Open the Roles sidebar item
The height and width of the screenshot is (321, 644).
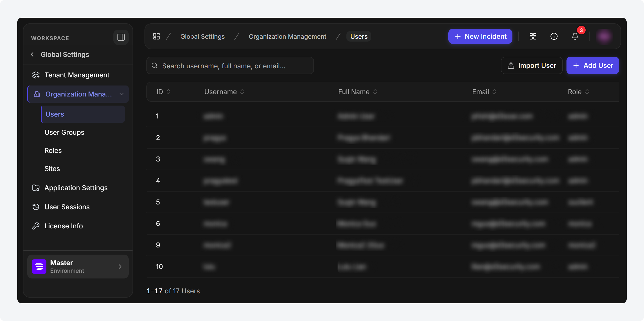pos(53,150)
